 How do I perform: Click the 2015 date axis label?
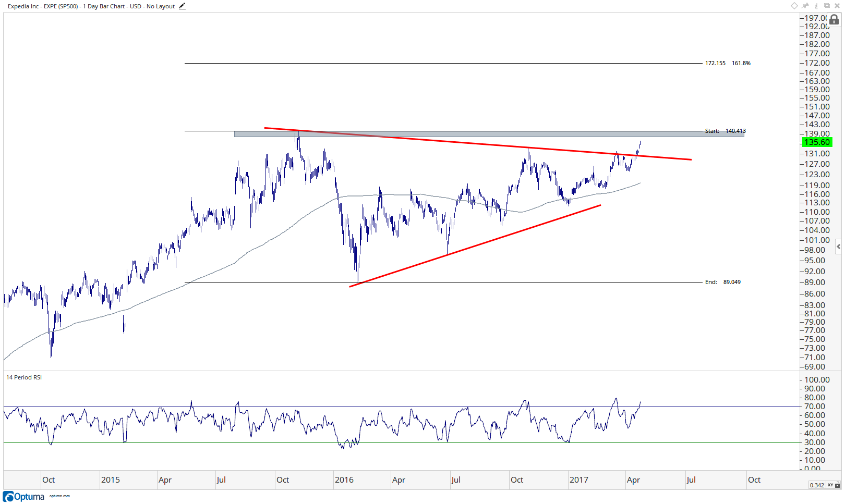111,480
